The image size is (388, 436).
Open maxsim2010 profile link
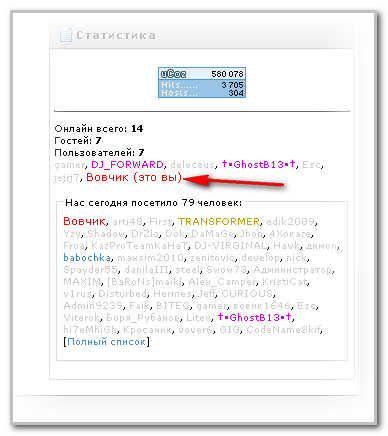pyautogui.click(x=150, y=258)
